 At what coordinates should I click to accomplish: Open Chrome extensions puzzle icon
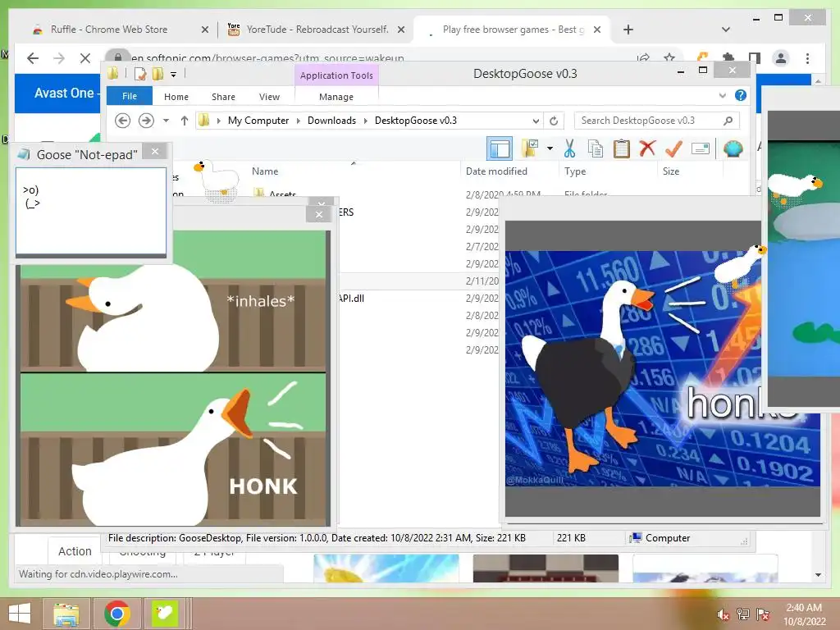coord(728,58)
